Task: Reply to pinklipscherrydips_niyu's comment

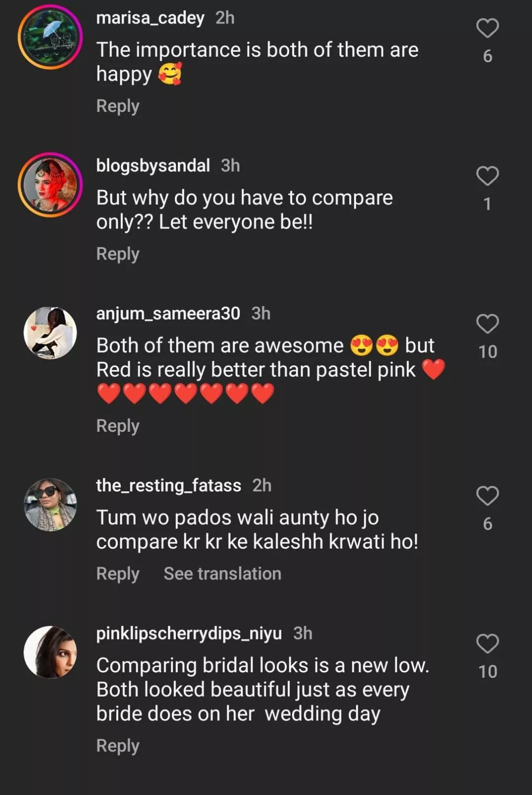Action: [x=118, y=746]
